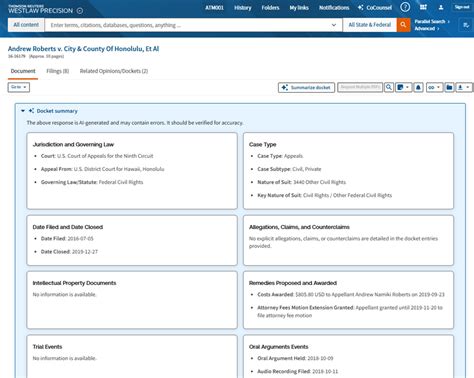Select the Governing Law/Statute line
Image resolution: width=474 pixels, height=378 pixels.
(92, 182)
